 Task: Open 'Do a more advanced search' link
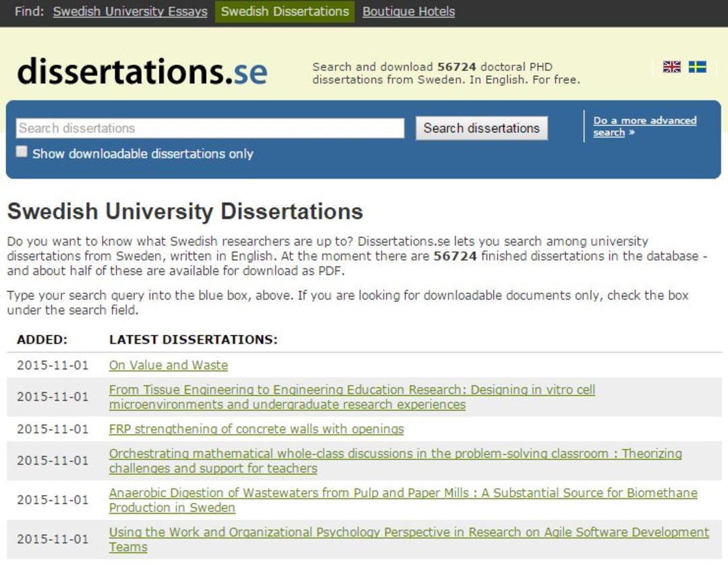point(644,126)
